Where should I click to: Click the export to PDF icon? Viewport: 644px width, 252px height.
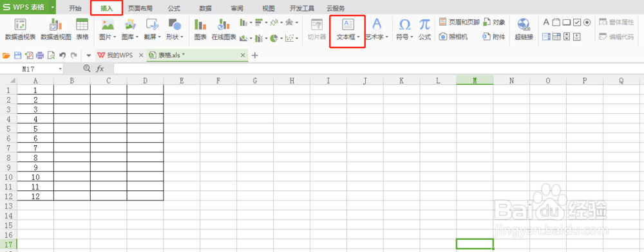click(29, 55)
